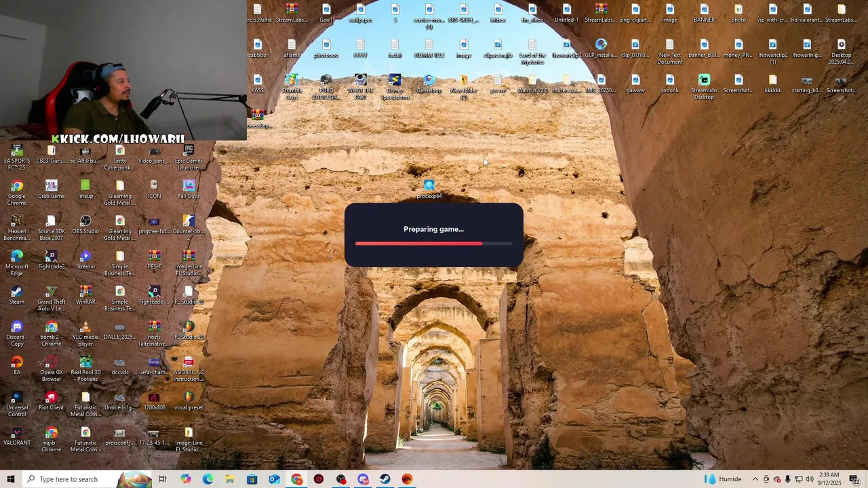Open File Explorer from the taskbar
Screen dimensions: 868x488
tap(230, 479)
